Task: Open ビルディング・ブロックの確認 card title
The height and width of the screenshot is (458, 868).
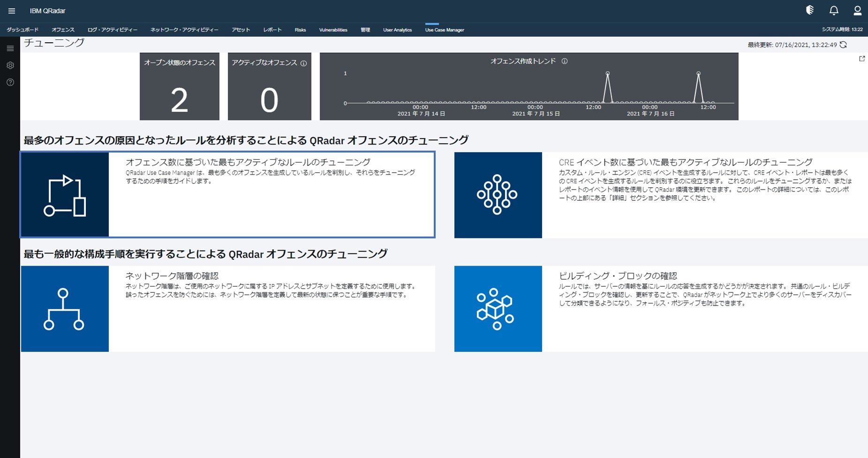Action: coord(618,276)
